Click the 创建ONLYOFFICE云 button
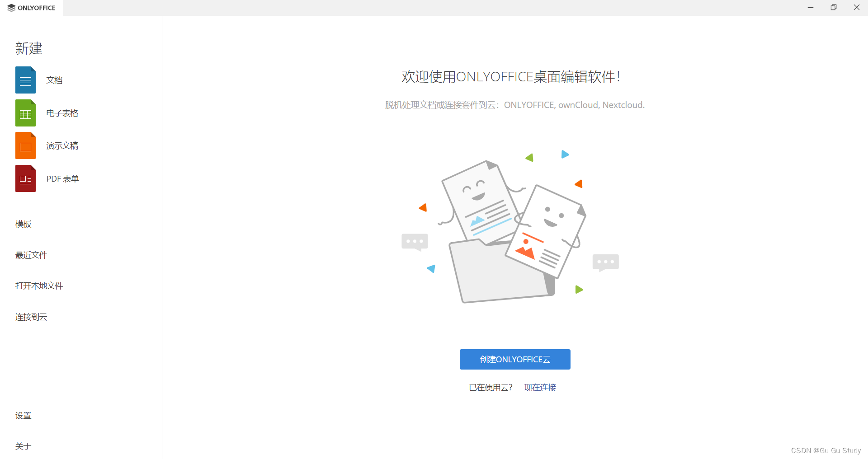This screenshot has width=868, height=459. coord(515,359)
